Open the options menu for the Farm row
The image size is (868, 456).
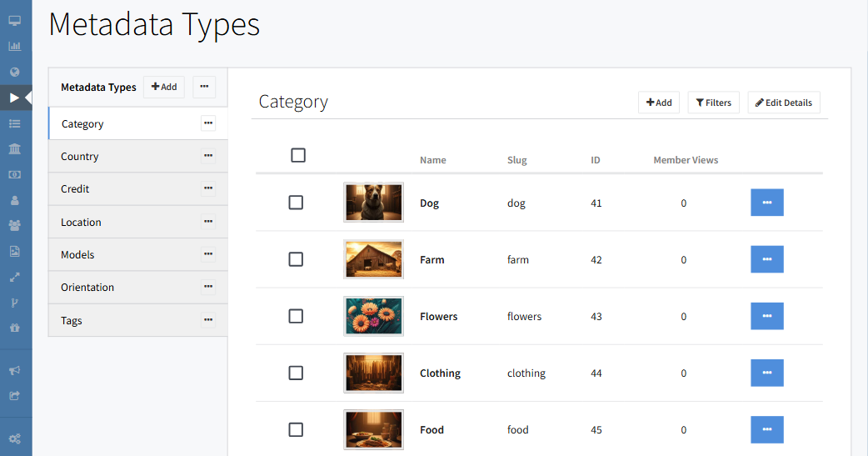pos(766,259)
